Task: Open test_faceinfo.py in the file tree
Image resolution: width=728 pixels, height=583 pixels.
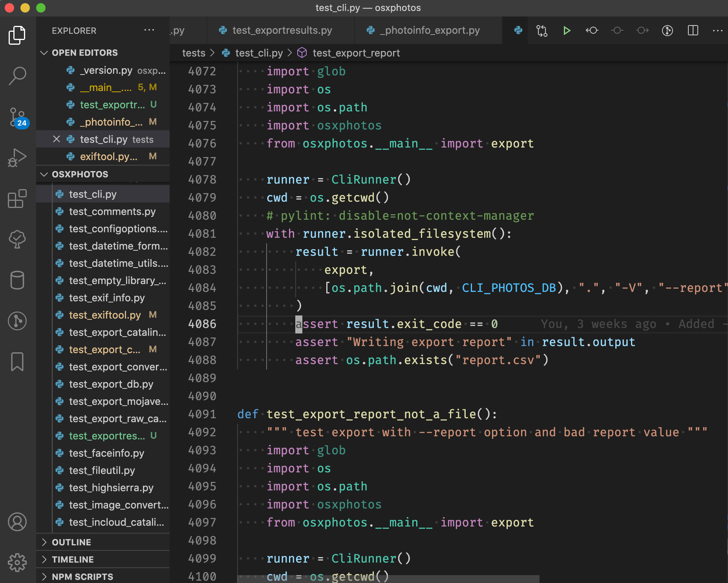Action: (106, 453)
